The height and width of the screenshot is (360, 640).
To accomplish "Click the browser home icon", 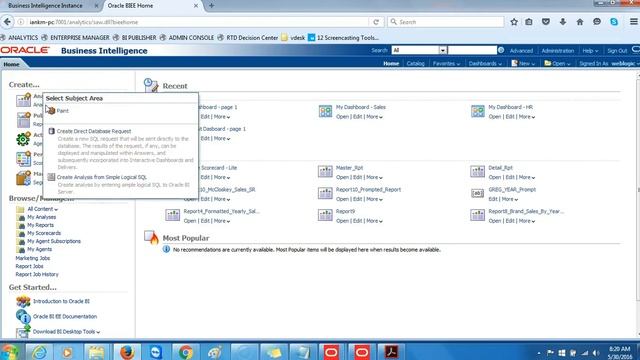I will pos(580,22).
